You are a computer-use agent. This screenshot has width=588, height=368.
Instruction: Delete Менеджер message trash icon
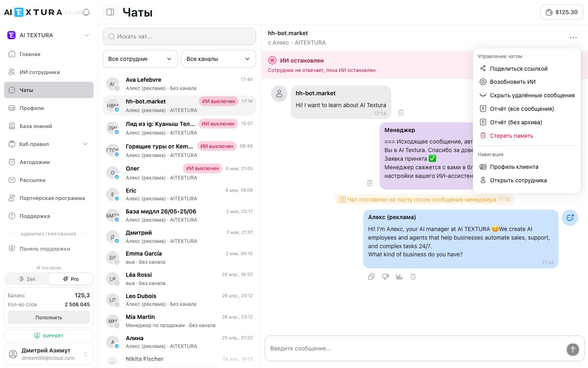(370, 183)
